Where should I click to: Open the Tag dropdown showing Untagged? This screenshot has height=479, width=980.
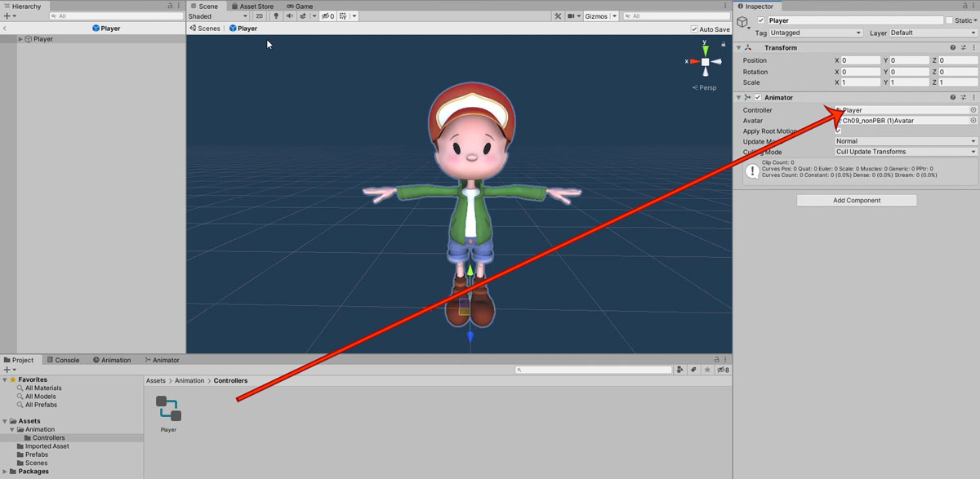coord(815,33)
